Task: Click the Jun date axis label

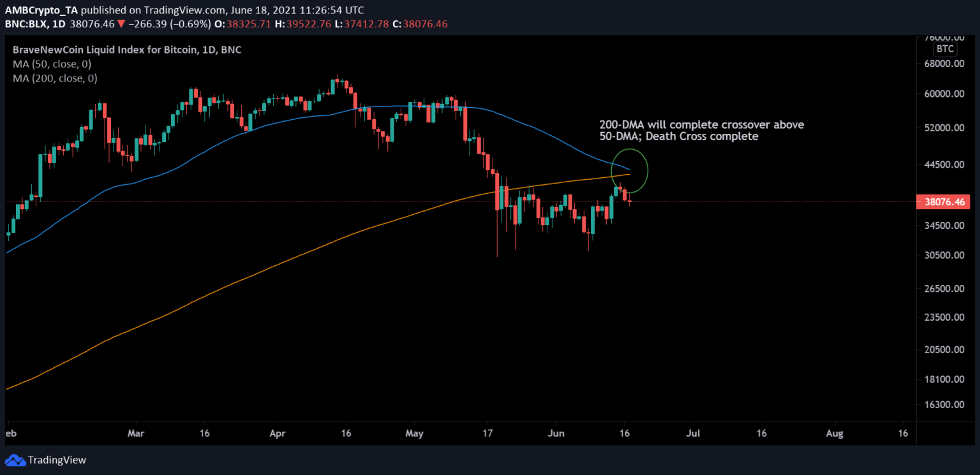Action: [556, 433]
